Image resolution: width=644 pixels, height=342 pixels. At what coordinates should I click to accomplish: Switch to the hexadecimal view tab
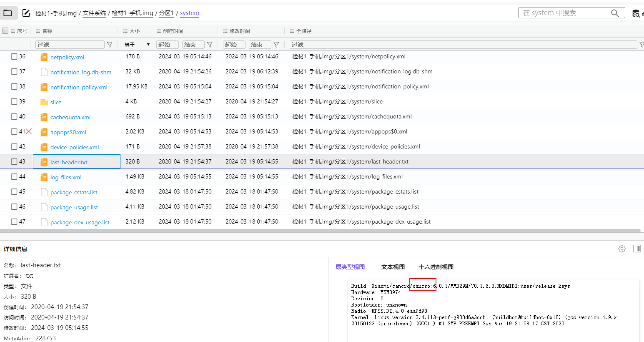436,267
